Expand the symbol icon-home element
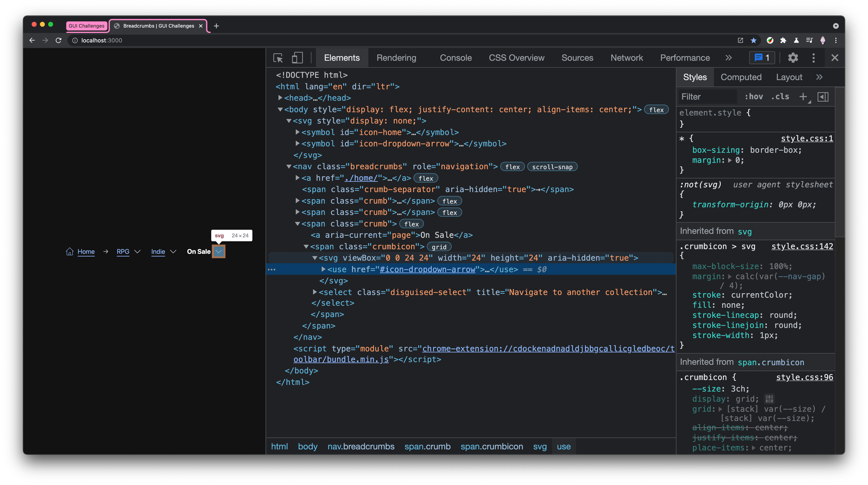868x485 pixels. [296, 132]
